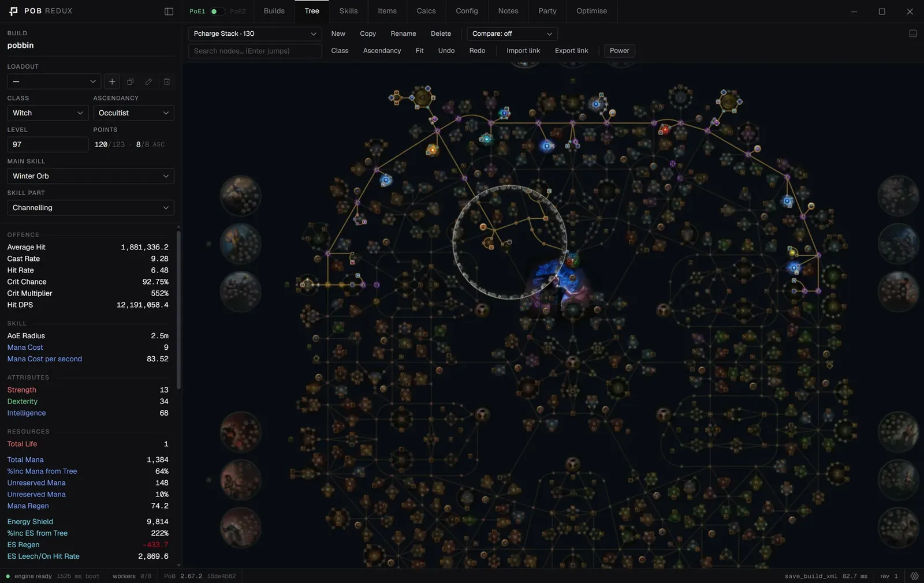924x583 pixels.
Task: Click the negative ES Regen value -433.7
Action: click(156, 545)
